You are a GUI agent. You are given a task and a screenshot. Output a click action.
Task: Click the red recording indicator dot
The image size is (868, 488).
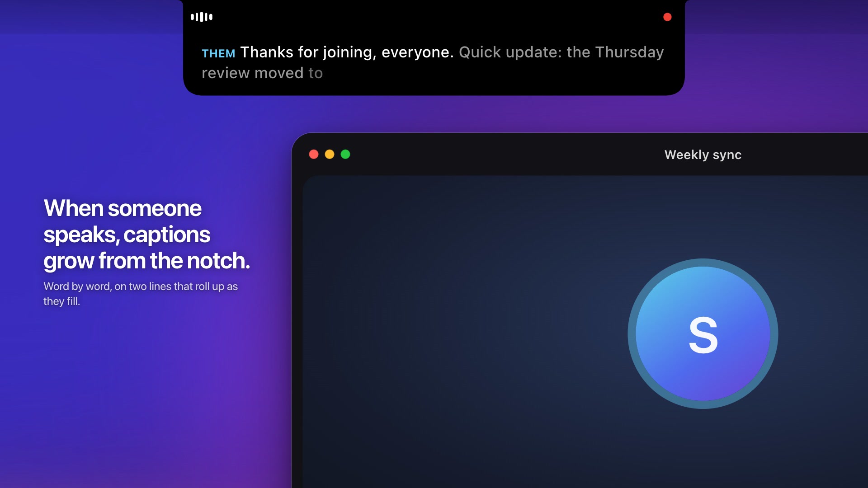point(667,17)
